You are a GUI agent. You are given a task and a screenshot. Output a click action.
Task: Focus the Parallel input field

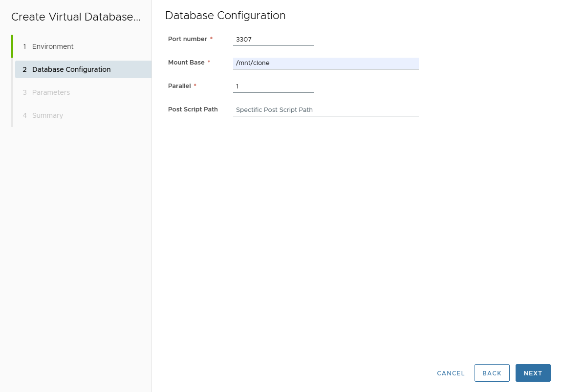(273, 87)
